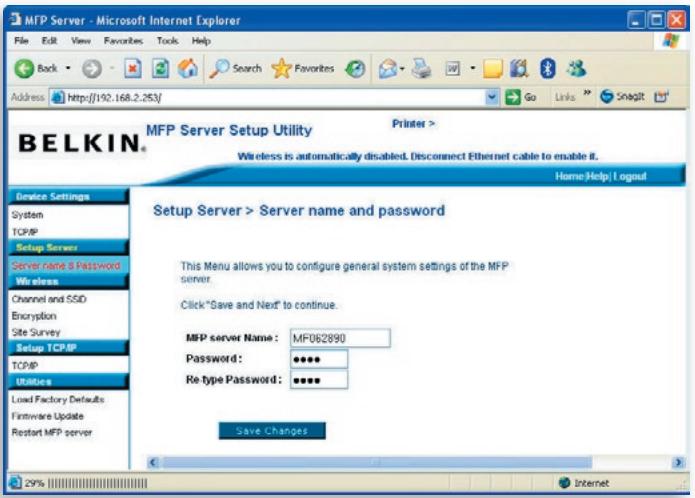The height and width of the screenshot is (498, 695).
Task: Click the SnagIt toolbar icon
Action: tap(607, 97)
